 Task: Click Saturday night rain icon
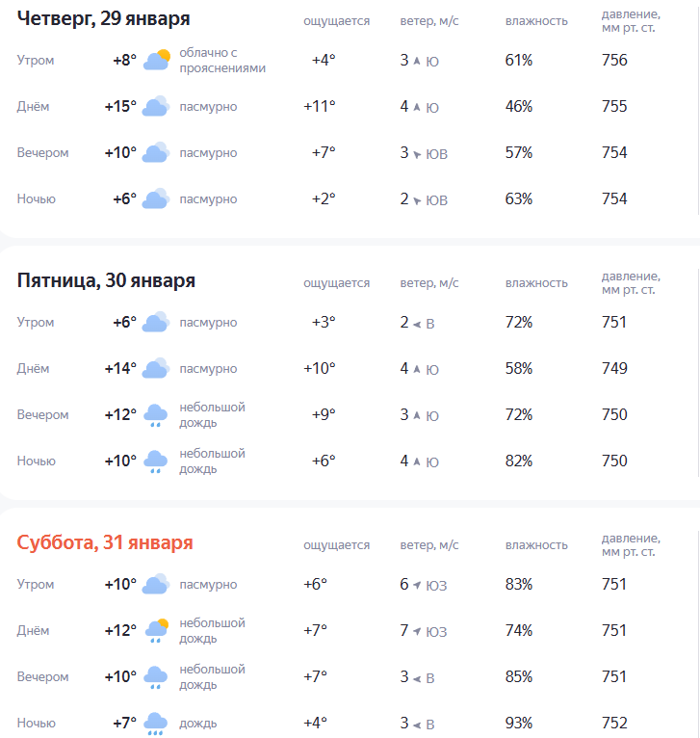click(x=156, y=724)
